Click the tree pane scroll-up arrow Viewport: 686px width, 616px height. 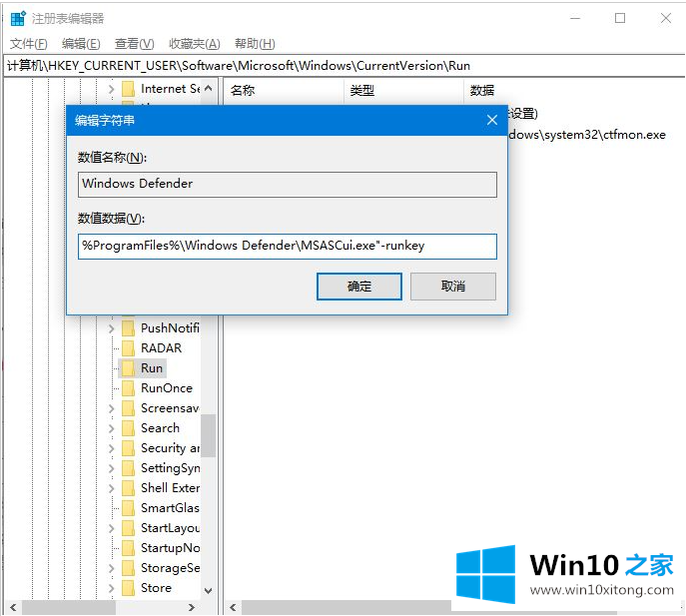click(209, 89)
